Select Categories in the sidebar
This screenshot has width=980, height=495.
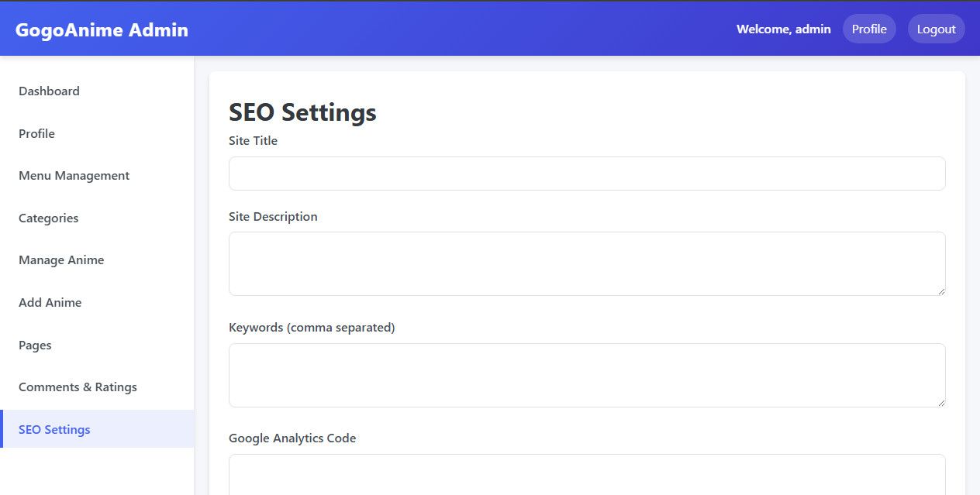pyautogui.click(x=48, y=218)
